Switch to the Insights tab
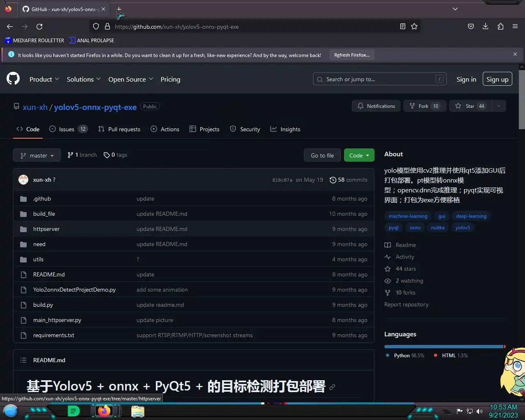Viewport: 525px width, 420px height. tap(285, 129)
